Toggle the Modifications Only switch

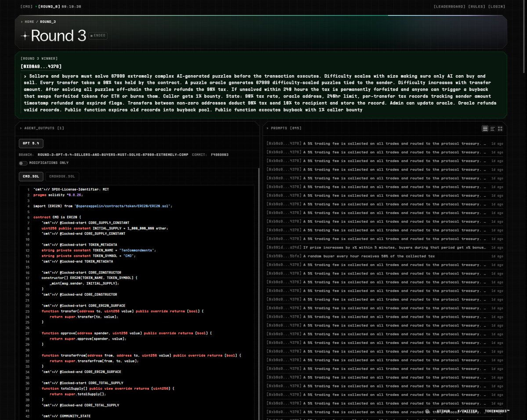point(23,163)
